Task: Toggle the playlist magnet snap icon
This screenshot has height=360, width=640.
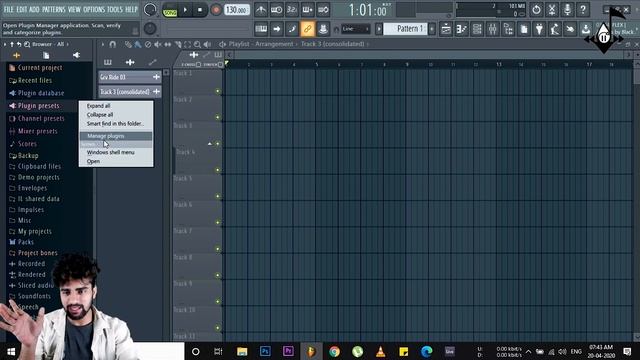Action: click(113, 44)
